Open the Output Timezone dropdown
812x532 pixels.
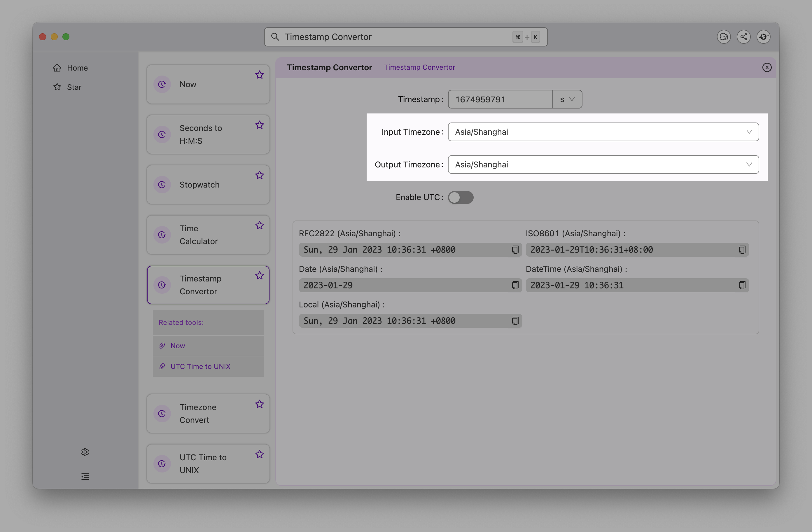[603, 164]
